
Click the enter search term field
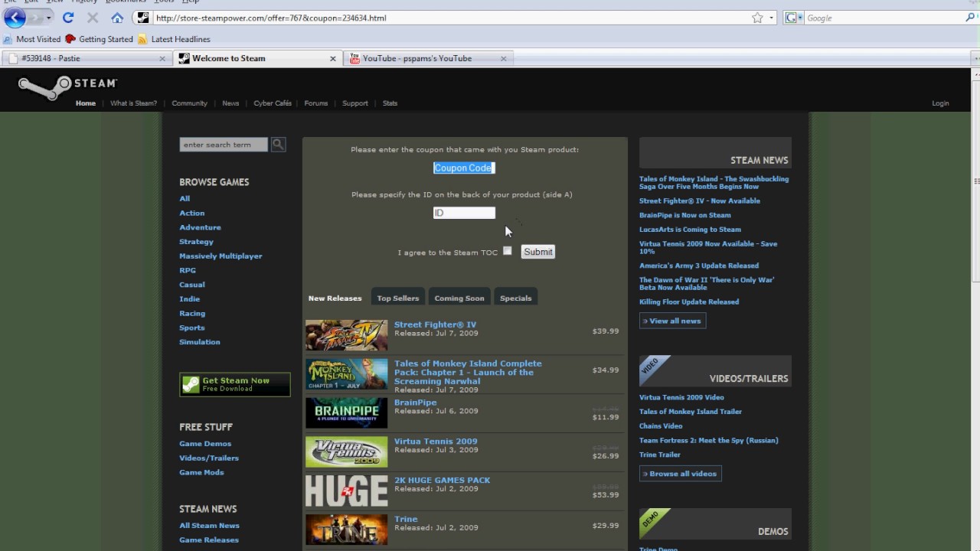(224, 144)
